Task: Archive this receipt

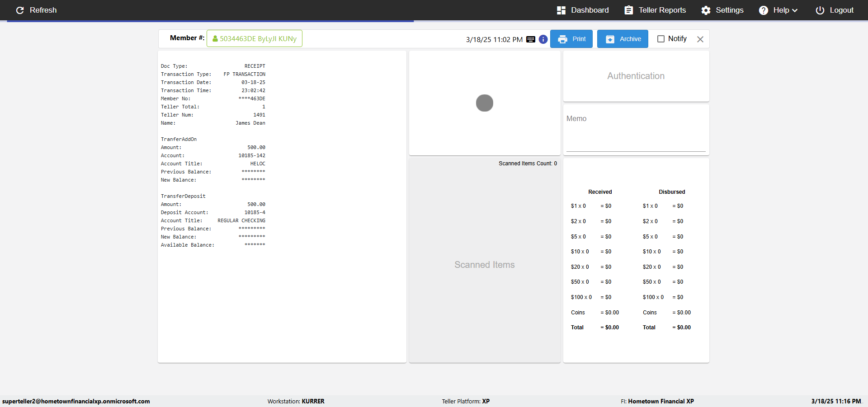Action: click(623, 39)
